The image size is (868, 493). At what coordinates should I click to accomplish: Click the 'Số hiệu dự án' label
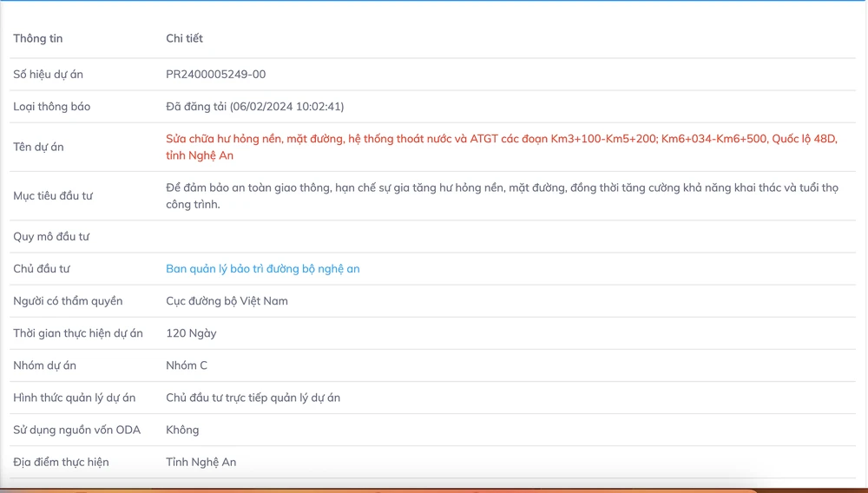pyautogui.click(x=48, y=74)
